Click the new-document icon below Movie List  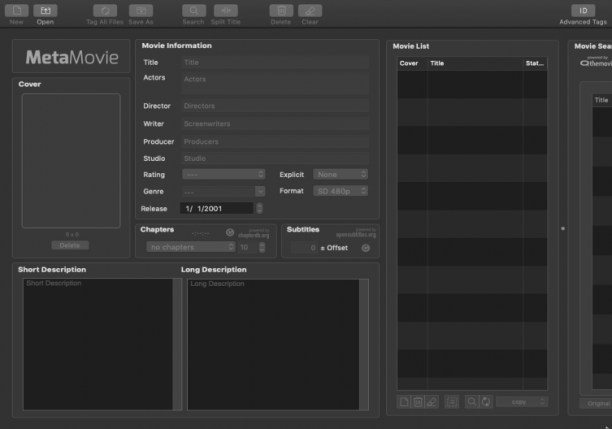404,402
